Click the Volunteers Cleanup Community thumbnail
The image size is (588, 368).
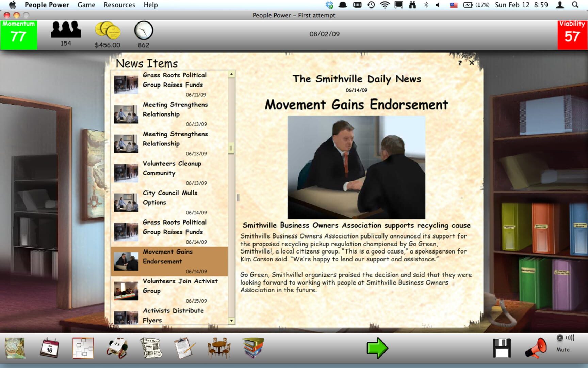coord(126,173)
